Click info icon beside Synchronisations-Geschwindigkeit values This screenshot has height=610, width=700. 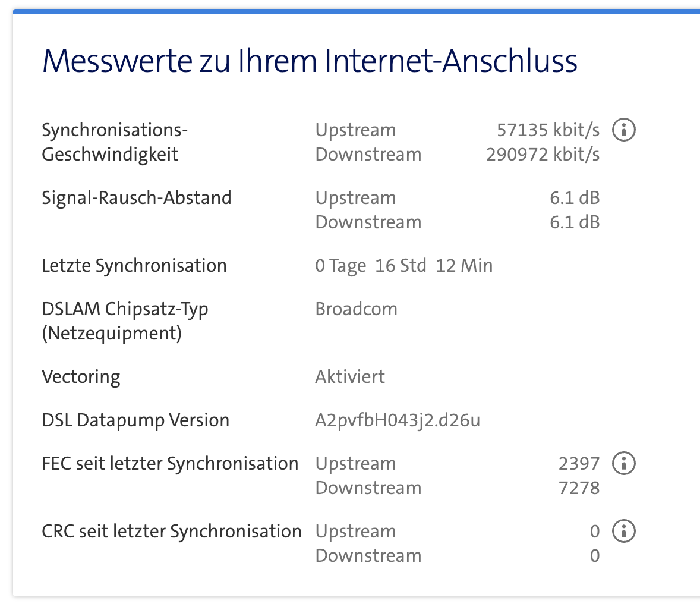(x=623, y=130)
